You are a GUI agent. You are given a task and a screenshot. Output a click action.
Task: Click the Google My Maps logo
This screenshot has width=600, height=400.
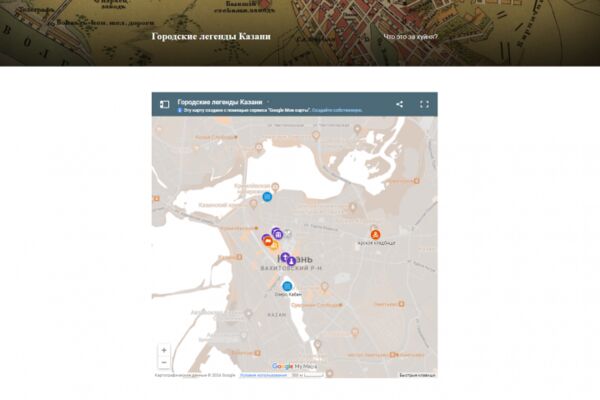coord(294,366)
